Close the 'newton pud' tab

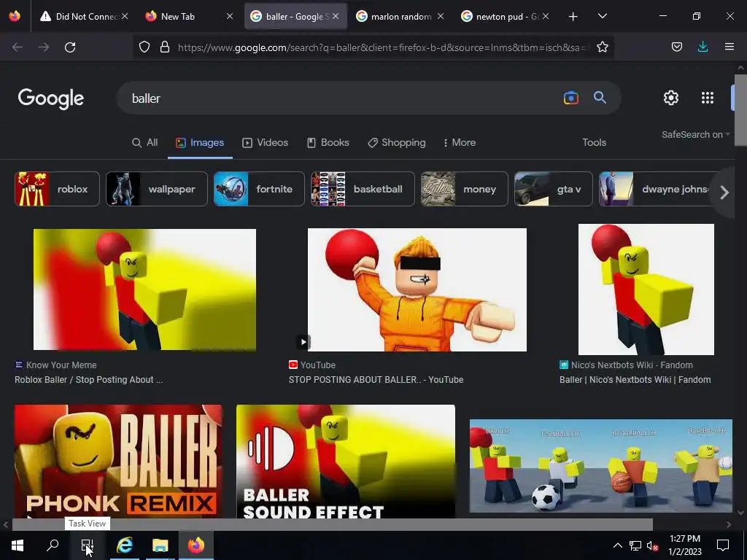[x=546, y=16]
